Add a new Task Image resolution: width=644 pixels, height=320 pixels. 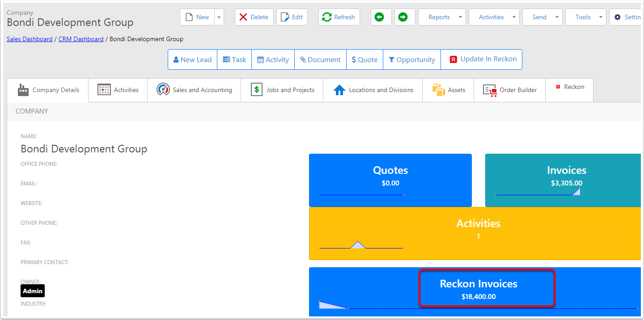[234, 59]
